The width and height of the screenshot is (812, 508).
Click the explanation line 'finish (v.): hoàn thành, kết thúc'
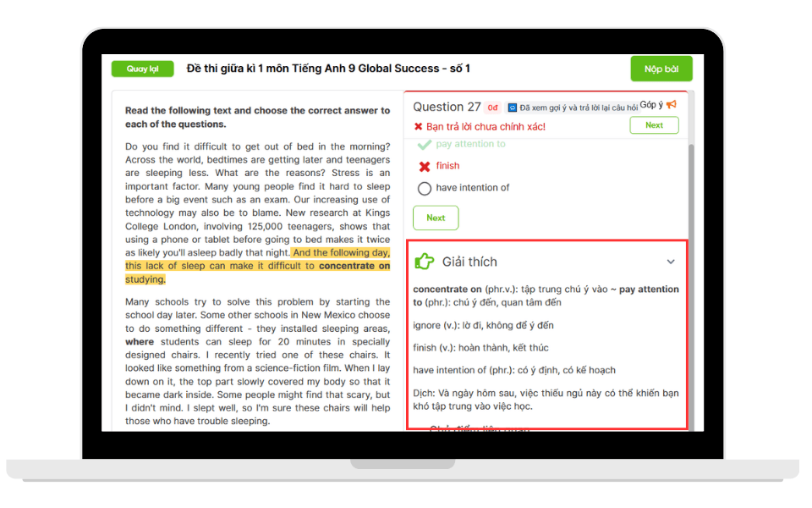[480, 348]
